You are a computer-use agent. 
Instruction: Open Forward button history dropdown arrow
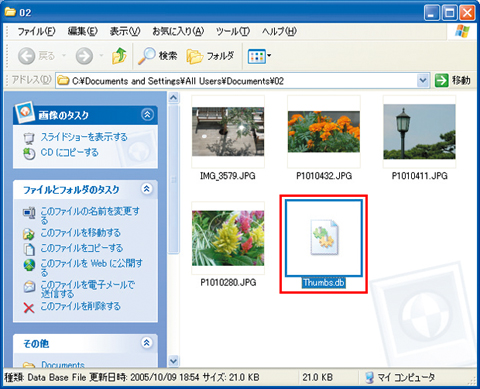click(x=102, y=56)
